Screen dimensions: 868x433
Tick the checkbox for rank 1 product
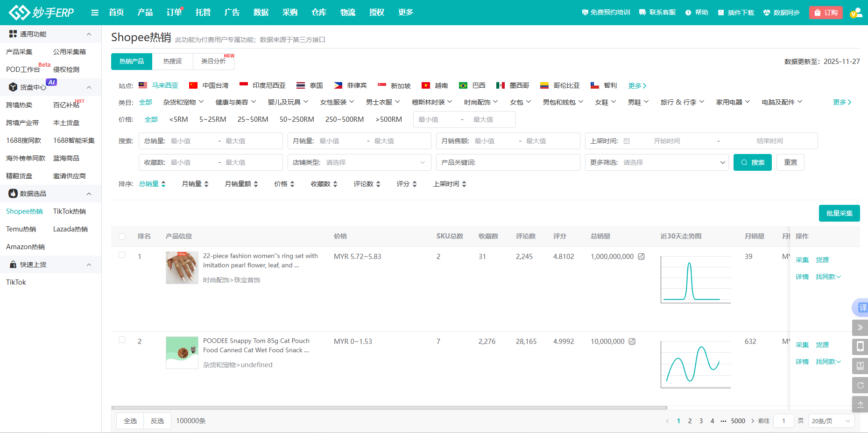[122, 255]
